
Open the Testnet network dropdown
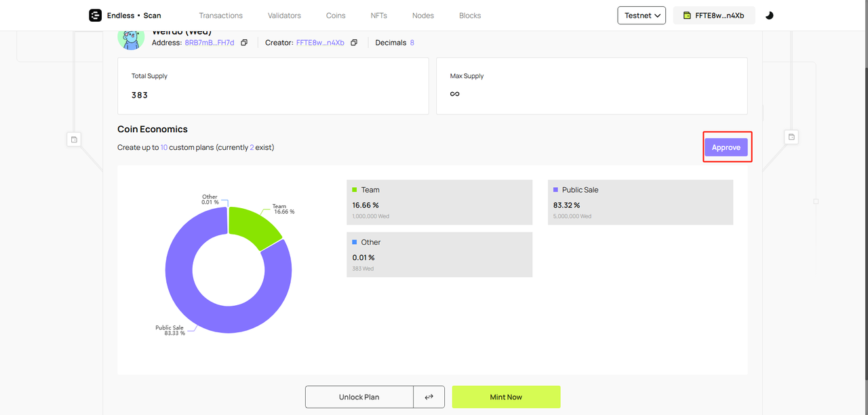(x=641, y=16)
